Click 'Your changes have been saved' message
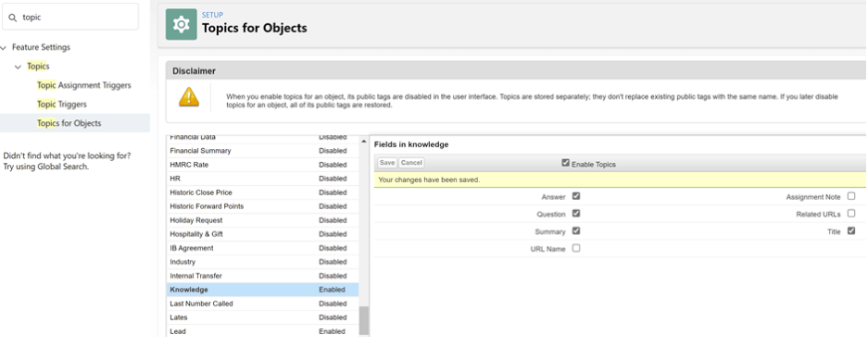Image resolution: width=868 pixels, height=347 pixels. [x=429, y=180]
